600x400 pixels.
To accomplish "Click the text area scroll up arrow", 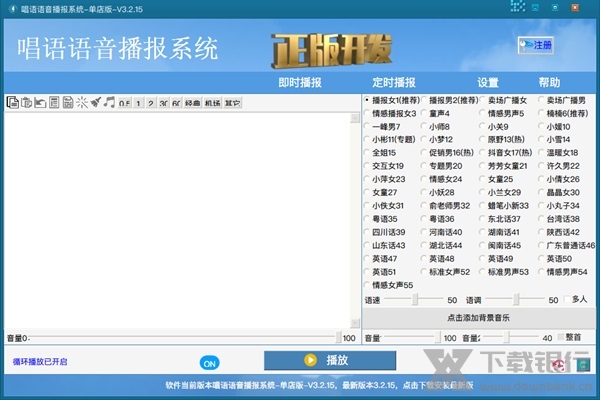I will click(x=355, y=118).
